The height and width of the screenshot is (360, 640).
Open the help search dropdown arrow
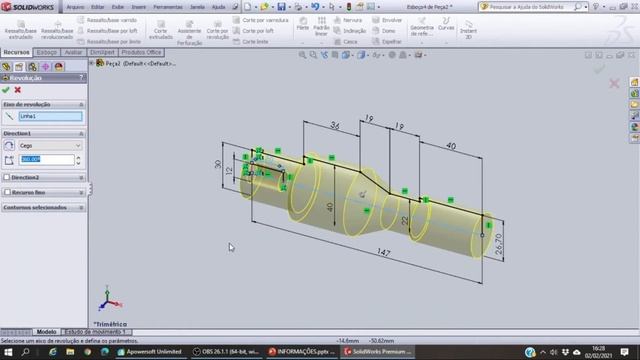(x=586, y=7)
